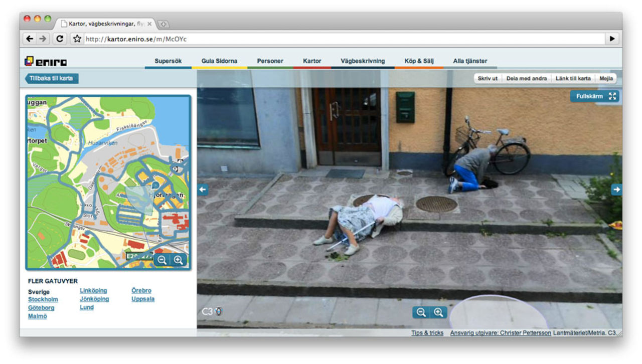Click the browser back arrow button

tap(30, 39)
